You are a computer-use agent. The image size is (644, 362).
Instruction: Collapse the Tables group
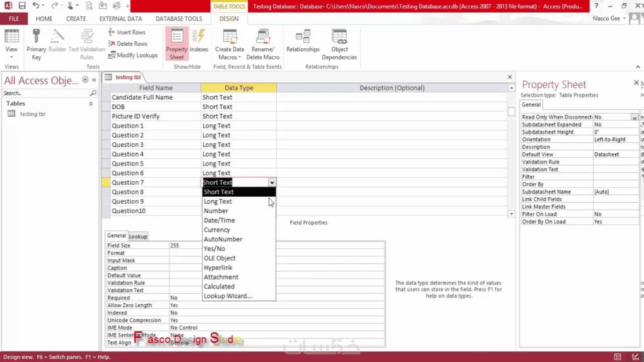(91, 104)
